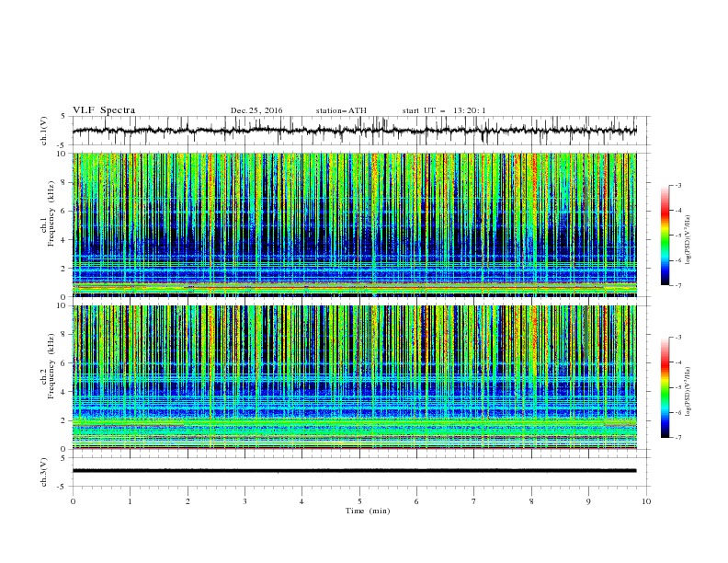Screen dimensions: 728x563
Task: Click the ch.2 spectrogram plot
Action: click(x=355, y=377)
